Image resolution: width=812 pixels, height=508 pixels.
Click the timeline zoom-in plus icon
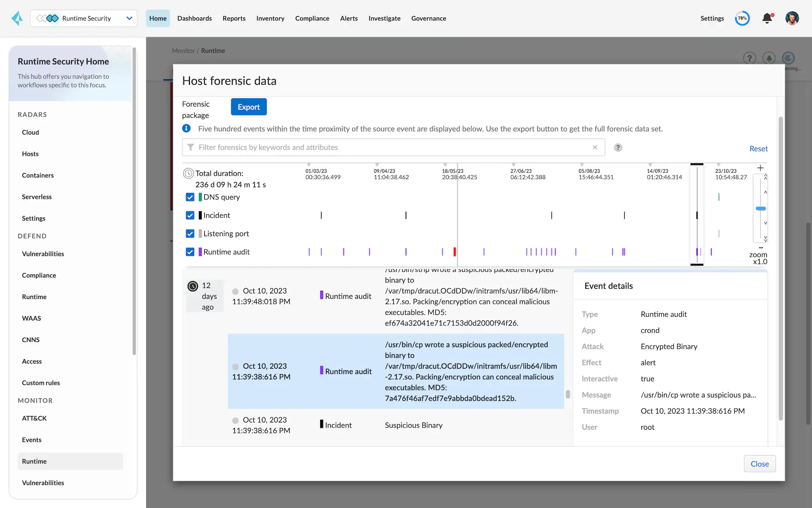coord(760,168)
